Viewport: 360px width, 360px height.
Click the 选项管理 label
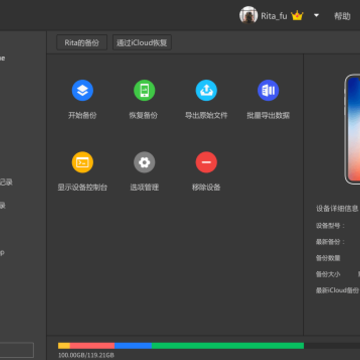(144, 187)
